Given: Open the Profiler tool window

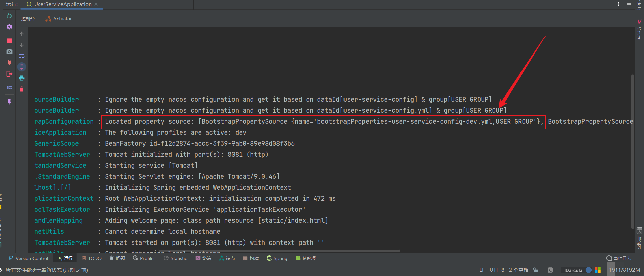Looking at the screenshot, I should click(144, 258).
